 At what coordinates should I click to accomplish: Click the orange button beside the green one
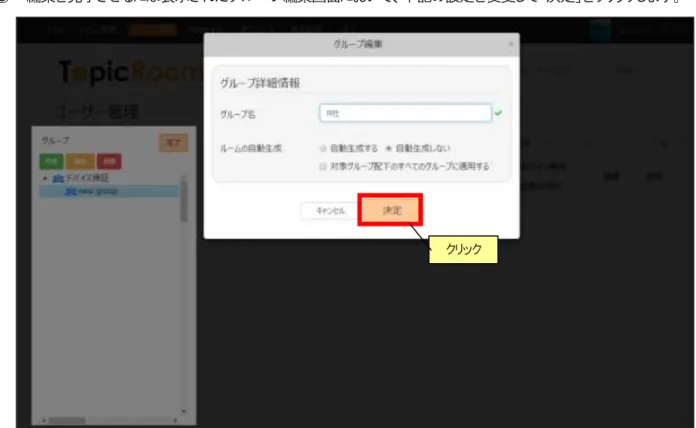(80, 161)
